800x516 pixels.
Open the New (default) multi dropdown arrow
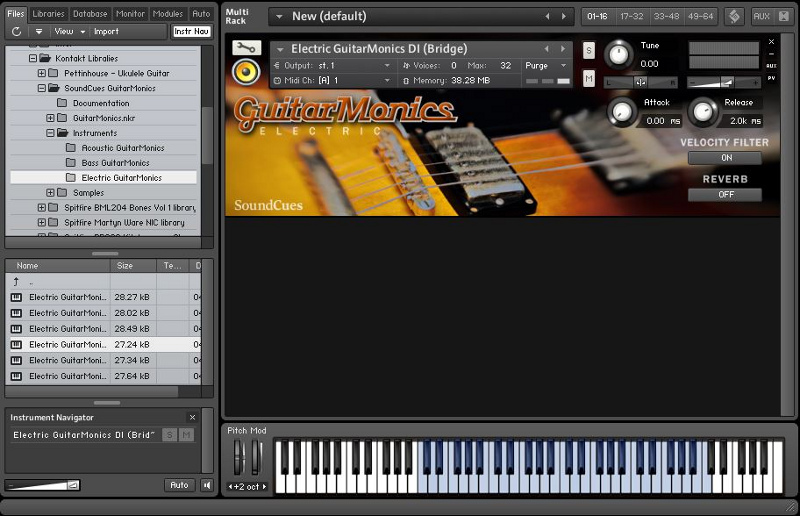(x=279, y=16)
